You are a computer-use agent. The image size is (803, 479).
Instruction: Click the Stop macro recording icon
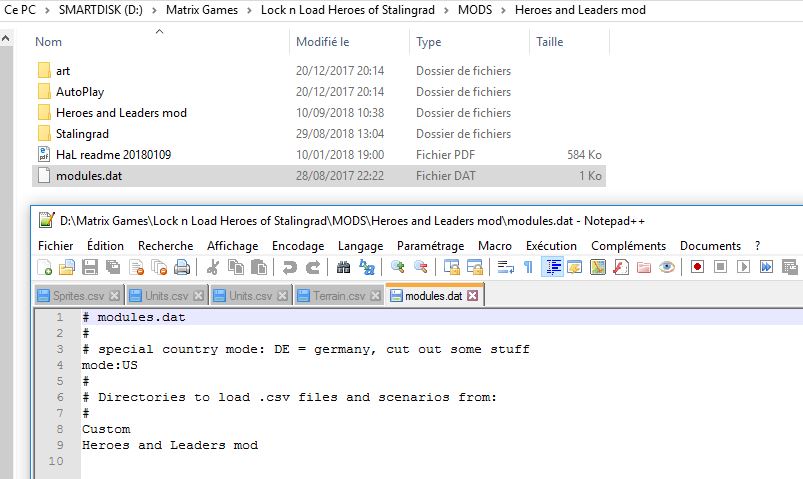[720, 267]
